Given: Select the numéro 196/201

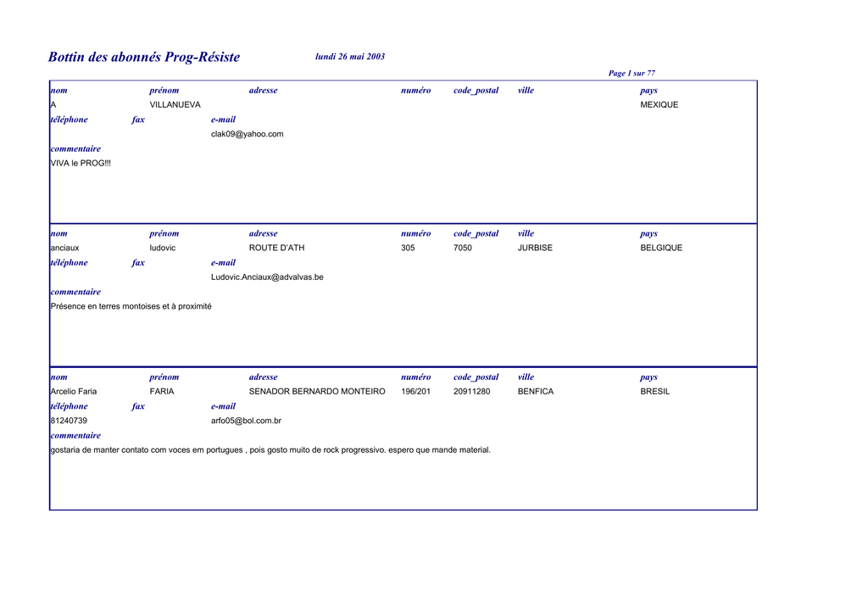Looking at the screenshot, I should pyautogui.click(x=415, y=392).
